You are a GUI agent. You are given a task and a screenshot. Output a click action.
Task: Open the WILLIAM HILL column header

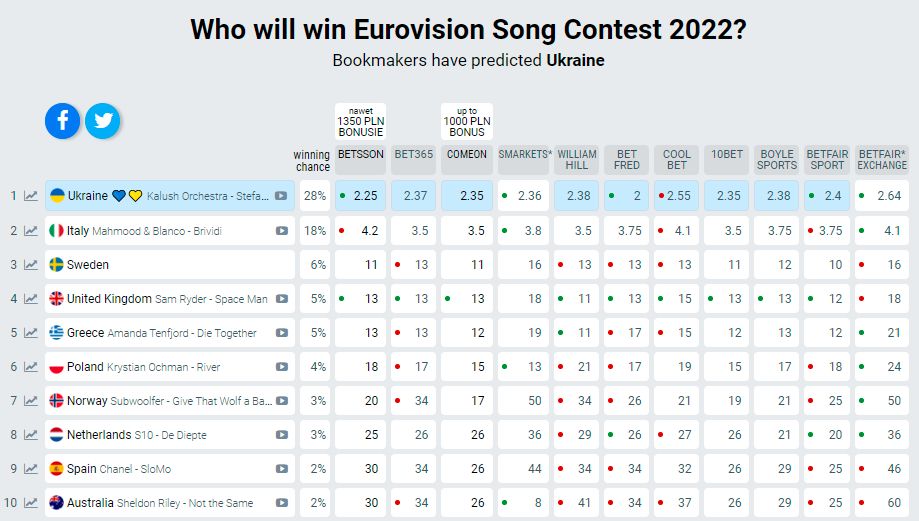click(x=577, y=160)
